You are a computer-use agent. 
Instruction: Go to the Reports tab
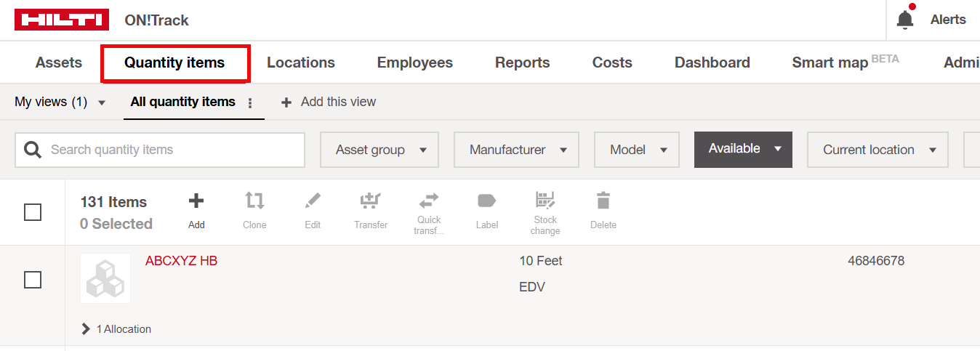tap(522, 62)
